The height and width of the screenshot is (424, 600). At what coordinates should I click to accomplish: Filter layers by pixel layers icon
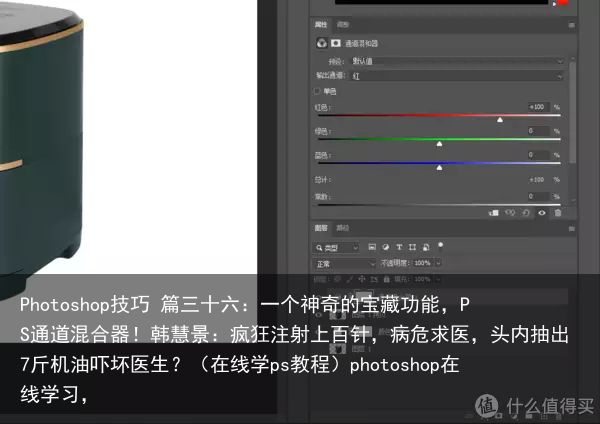pos(372,247)
